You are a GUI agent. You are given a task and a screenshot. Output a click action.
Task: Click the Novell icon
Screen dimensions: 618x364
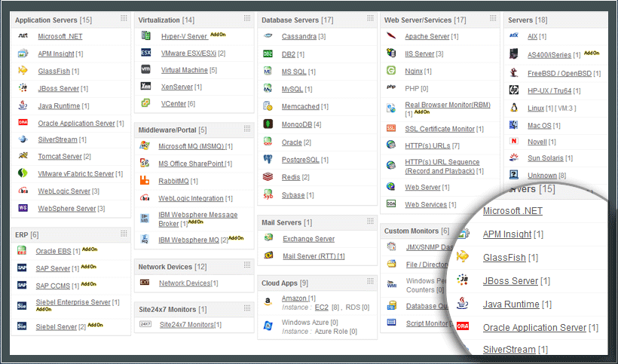(513, 141)
